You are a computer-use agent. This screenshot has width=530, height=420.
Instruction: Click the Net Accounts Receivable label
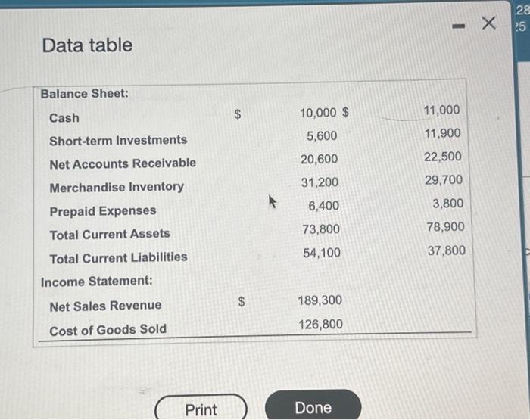pyautogui.click(x=123, y=163)
